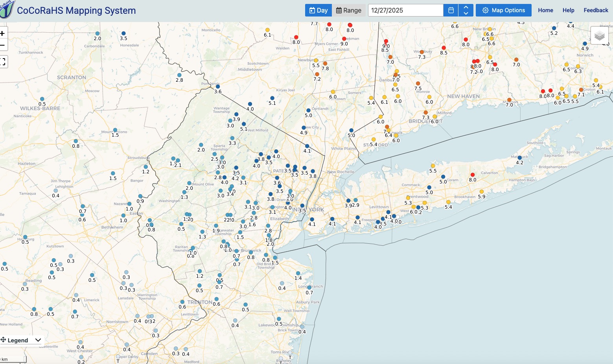
Task: Step the date back one day
Action: pyautogui.click(x=466, y=13)
